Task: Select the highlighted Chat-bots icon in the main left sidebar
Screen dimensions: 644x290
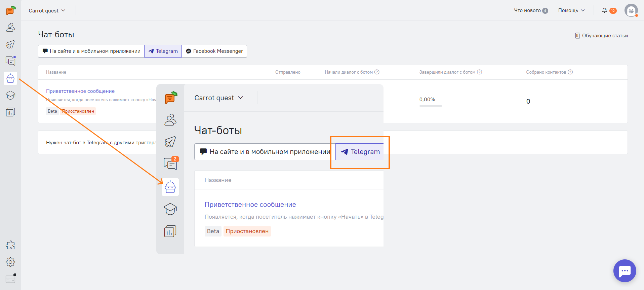Action: click(10, 78)
